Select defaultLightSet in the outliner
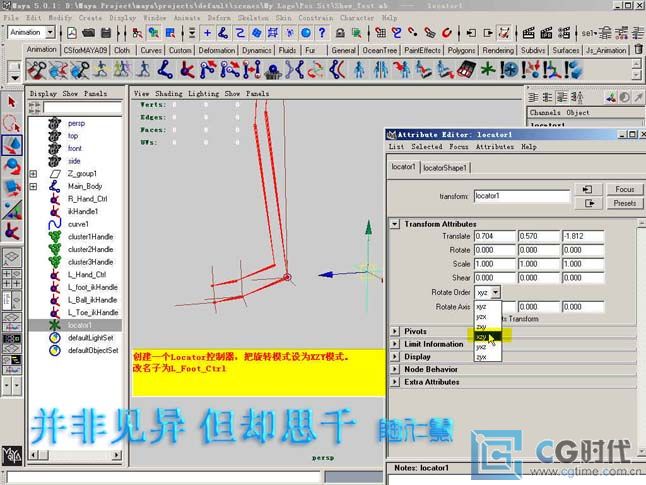Screen dimensions: 646x485 (x=91, y=338)
